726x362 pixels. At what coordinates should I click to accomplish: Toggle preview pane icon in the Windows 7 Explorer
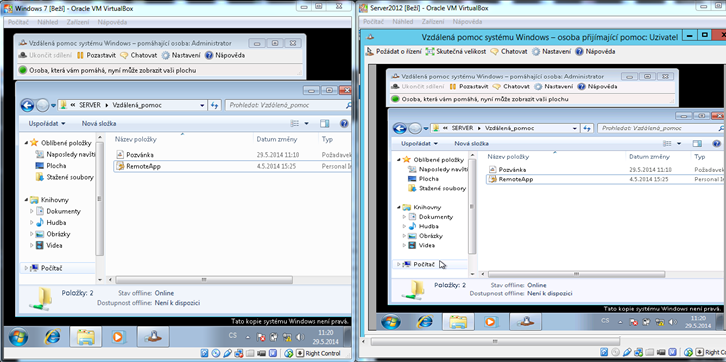pos(325,124)
